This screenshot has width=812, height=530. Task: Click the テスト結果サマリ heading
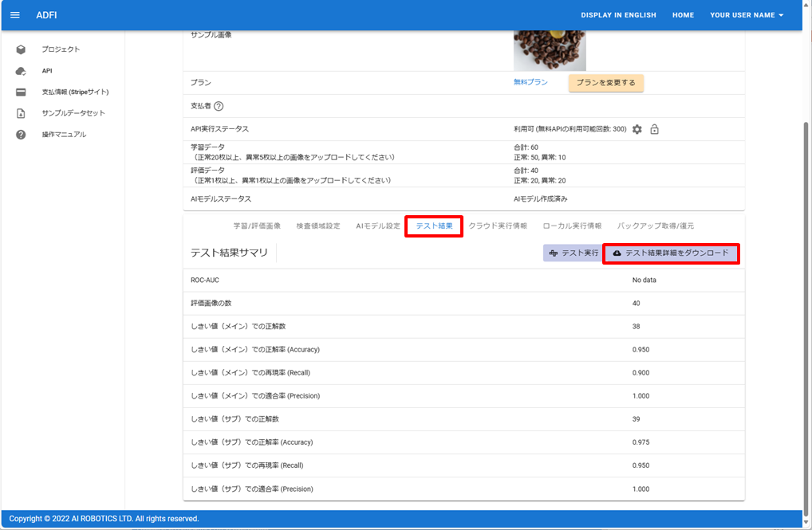coord(229,253)
